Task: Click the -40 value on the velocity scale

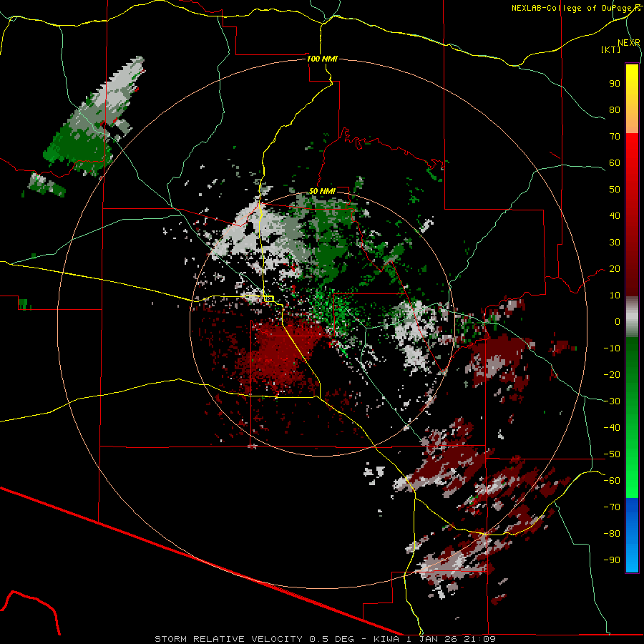Action: [612, 428]
